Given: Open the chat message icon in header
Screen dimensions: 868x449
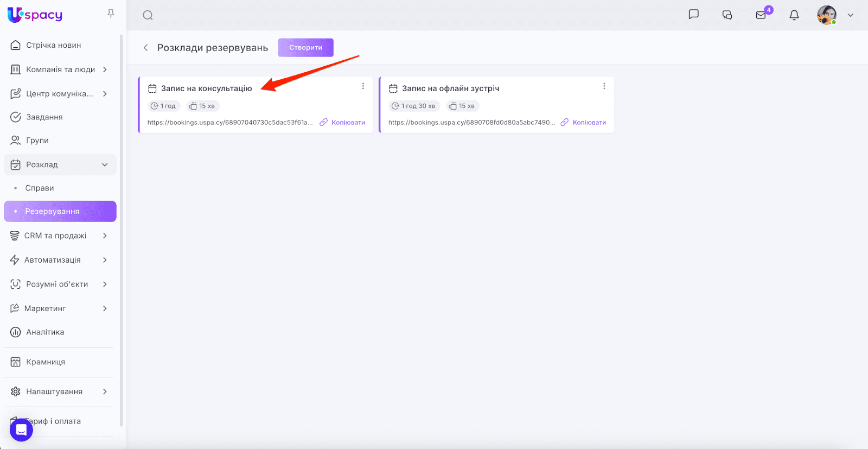Looking at the screenshot, I should [693, 15].
